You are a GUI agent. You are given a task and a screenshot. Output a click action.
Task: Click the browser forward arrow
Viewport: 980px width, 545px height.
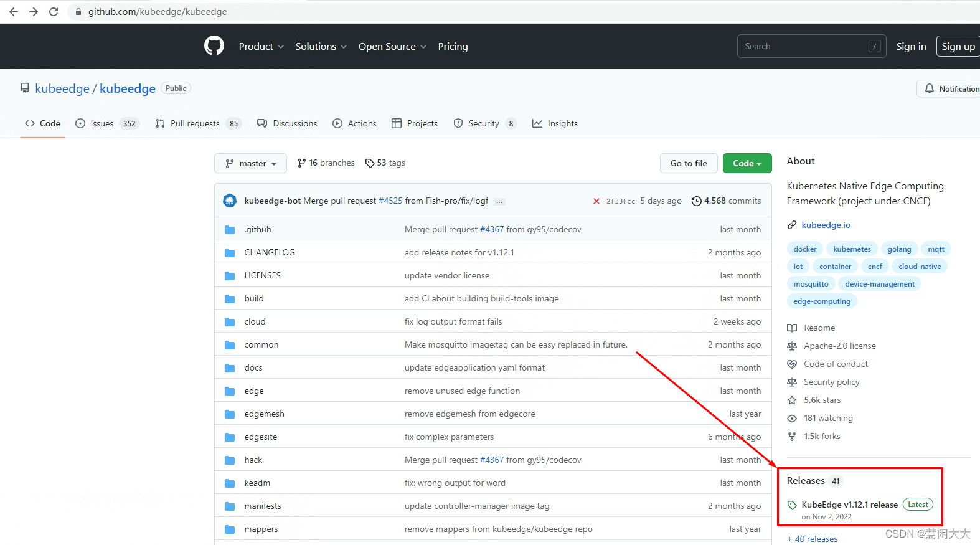point(34,12)
